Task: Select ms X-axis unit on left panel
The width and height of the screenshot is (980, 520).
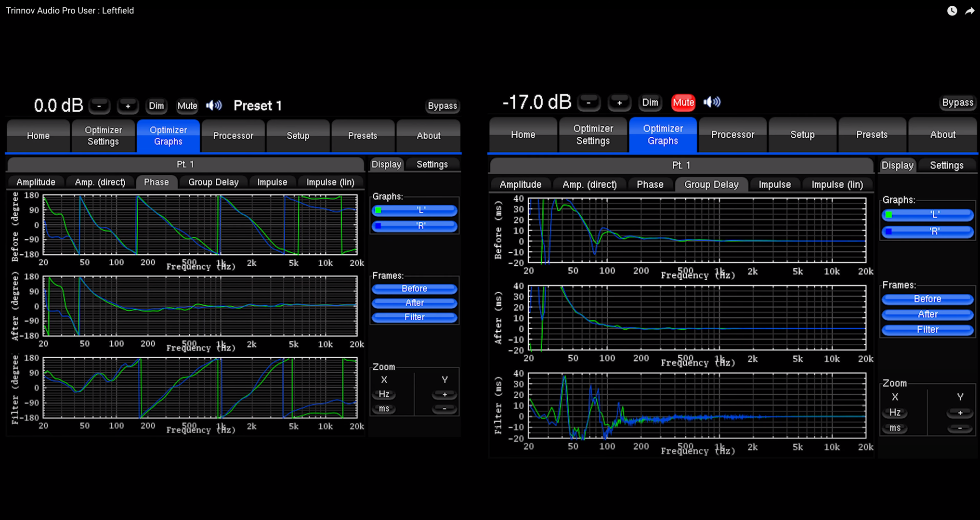Action: click(x=384, y=409)
